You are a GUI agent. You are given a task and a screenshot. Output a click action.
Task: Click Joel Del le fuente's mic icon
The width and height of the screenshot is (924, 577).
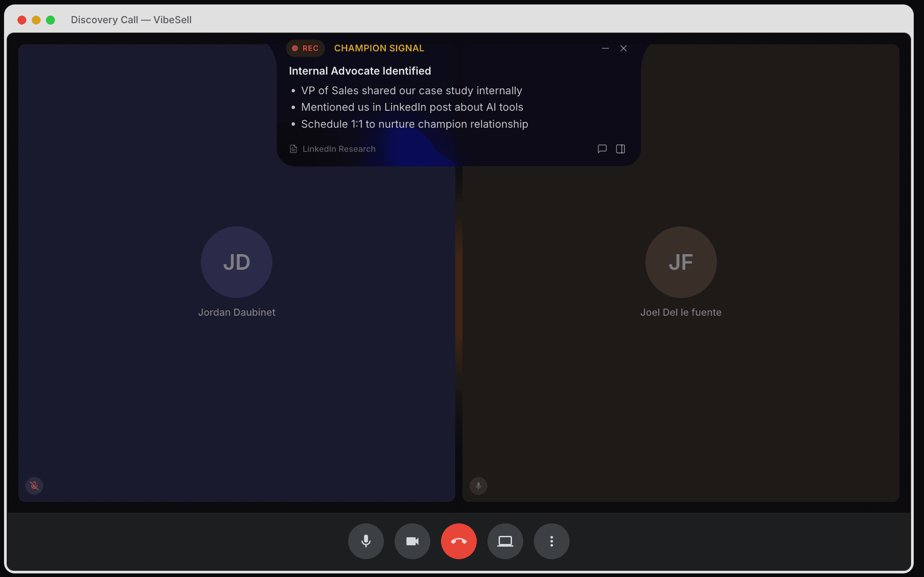479,485
